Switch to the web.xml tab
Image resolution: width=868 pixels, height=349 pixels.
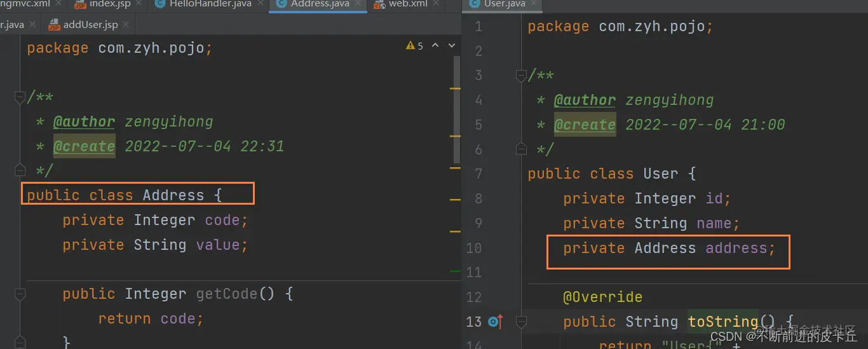408,4
